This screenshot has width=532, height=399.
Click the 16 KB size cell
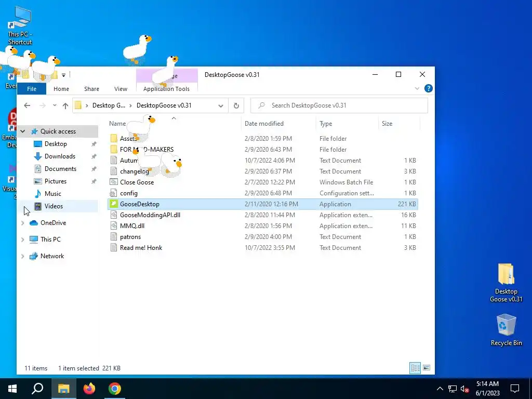coord(408,215)
